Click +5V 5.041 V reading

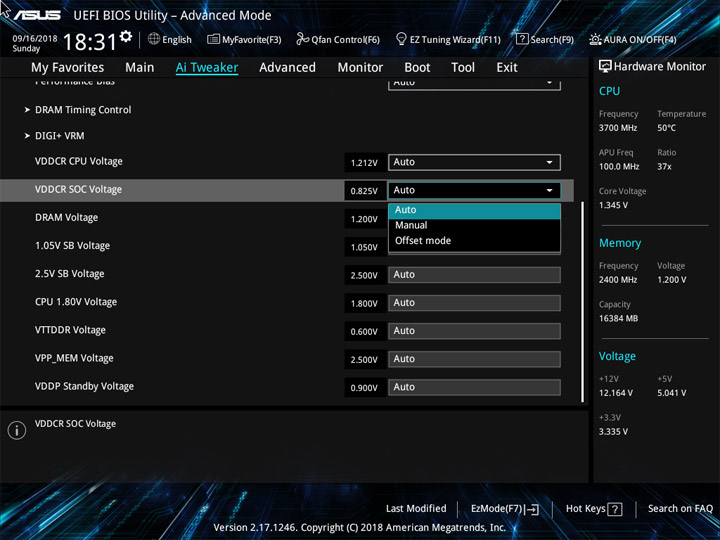click(672, 393)
